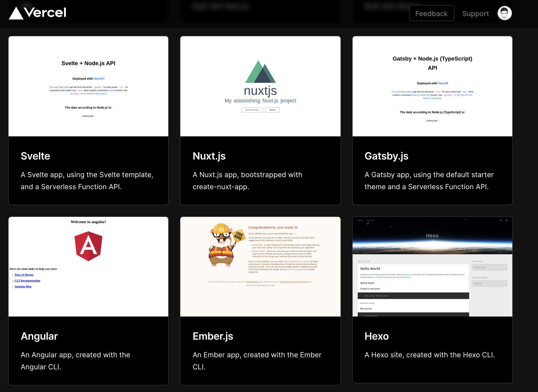Click 'A Svelte app, using the Svelte template' description
Viewport: 538px width, 392px height.
point(87,175)
